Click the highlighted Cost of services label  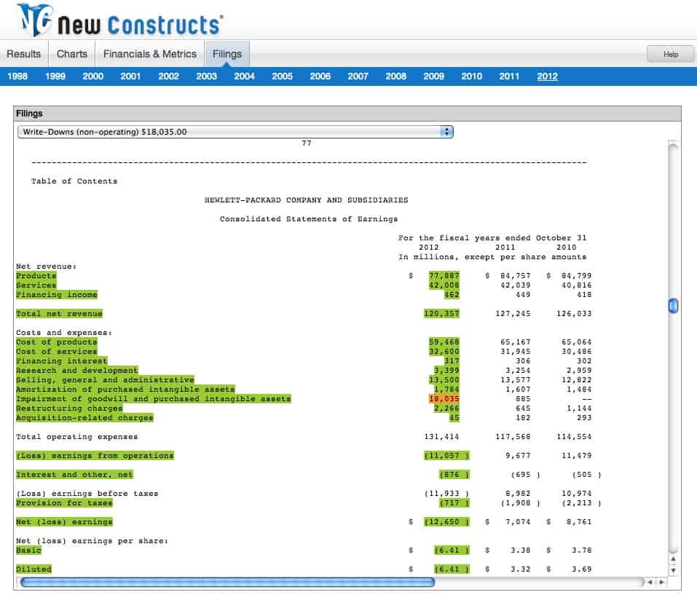click(x=57, y=352)
